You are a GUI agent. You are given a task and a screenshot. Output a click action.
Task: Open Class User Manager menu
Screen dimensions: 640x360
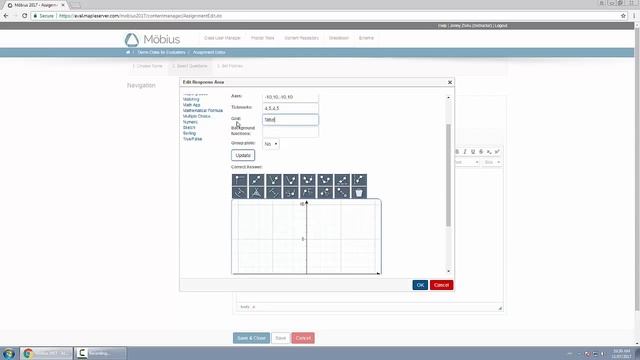click(222, 38)
